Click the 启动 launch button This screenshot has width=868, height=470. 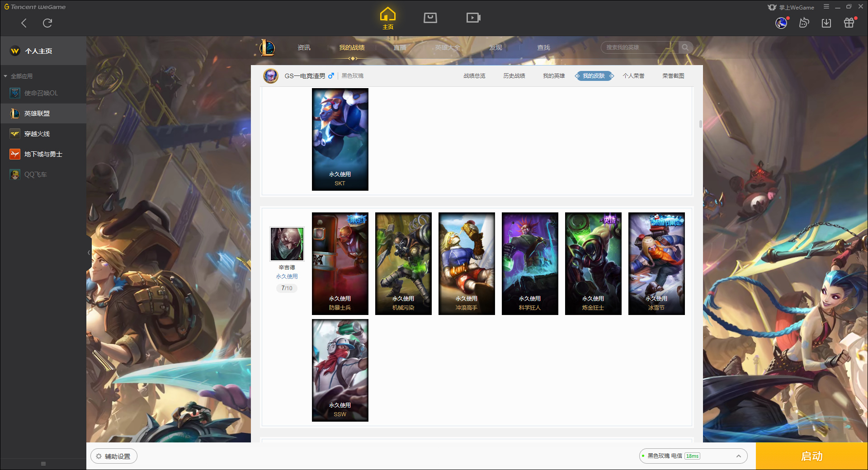812,456
